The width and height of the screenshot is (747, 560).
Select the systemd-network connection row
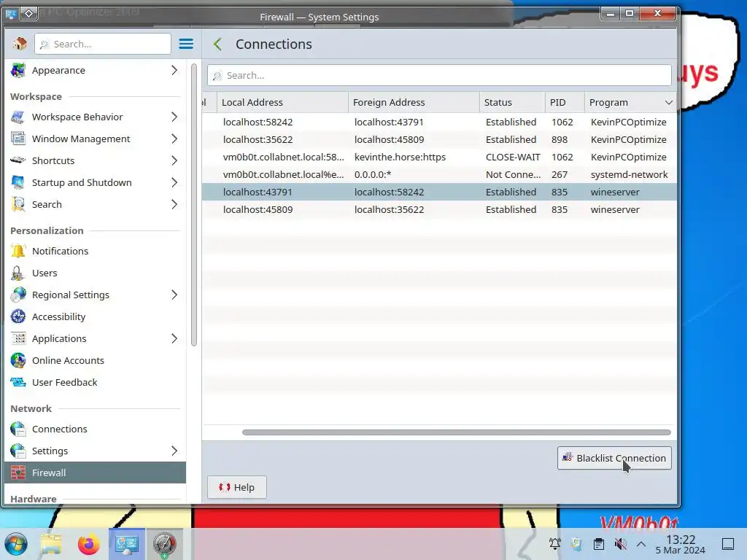[439, 175]
